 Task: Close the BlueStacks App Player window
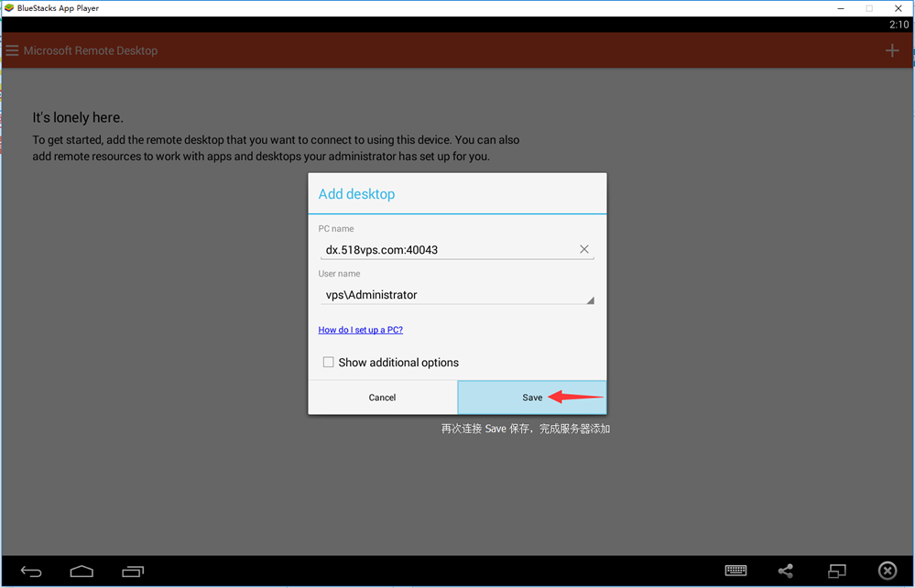click(899, 8)
